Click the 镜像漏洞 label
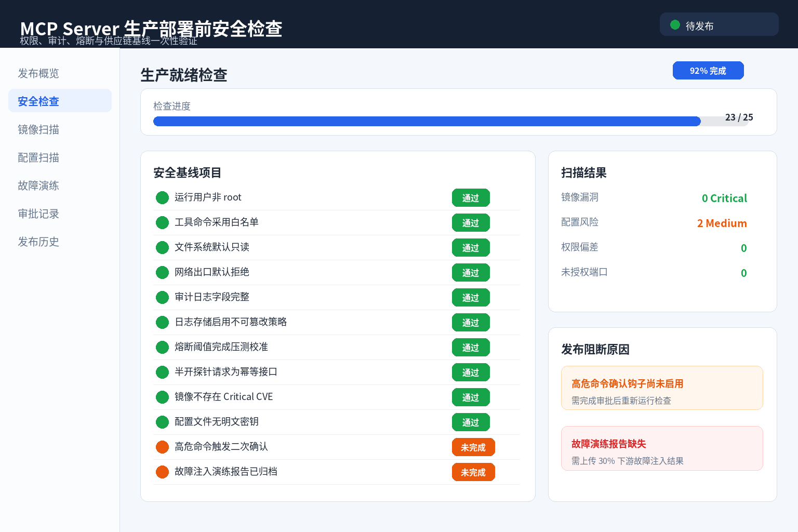 click(580, 197)
